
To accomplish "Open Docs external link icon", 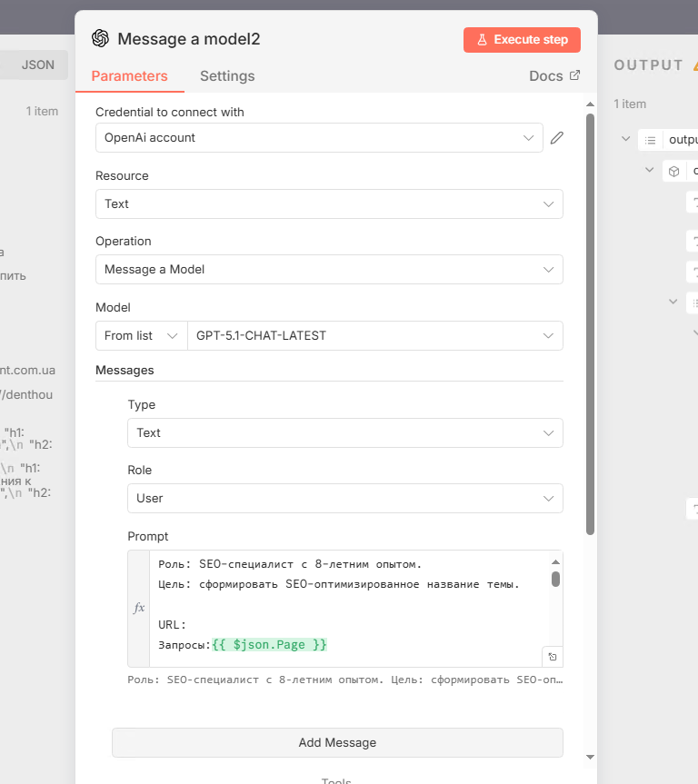I will click(575, 75).
